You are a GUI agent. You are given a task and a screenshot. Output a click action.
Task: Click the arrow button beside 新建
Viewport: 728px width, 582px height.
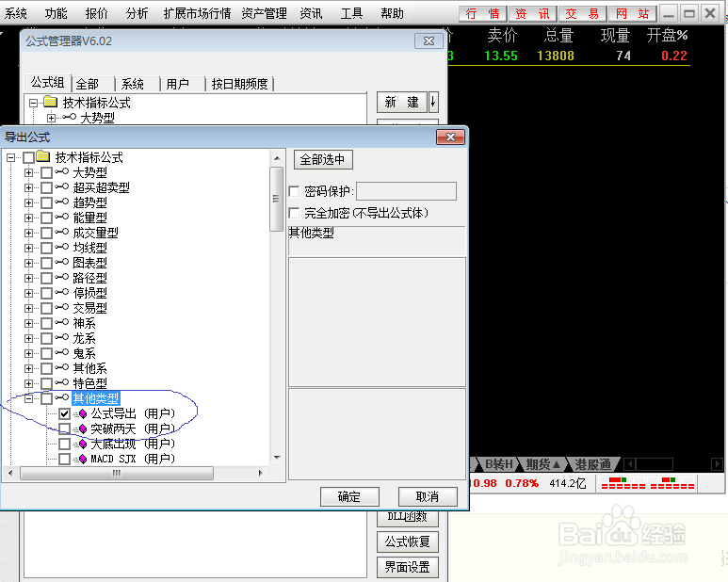point(433,102)
